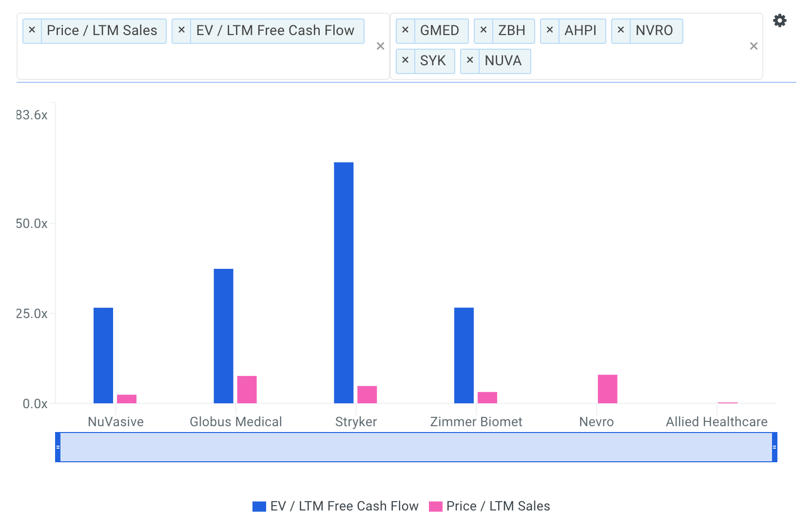The image size is (812, 528).
Task: Select Globus Medical's blue EV/FCF bar
Action: (x=223, y=336)
